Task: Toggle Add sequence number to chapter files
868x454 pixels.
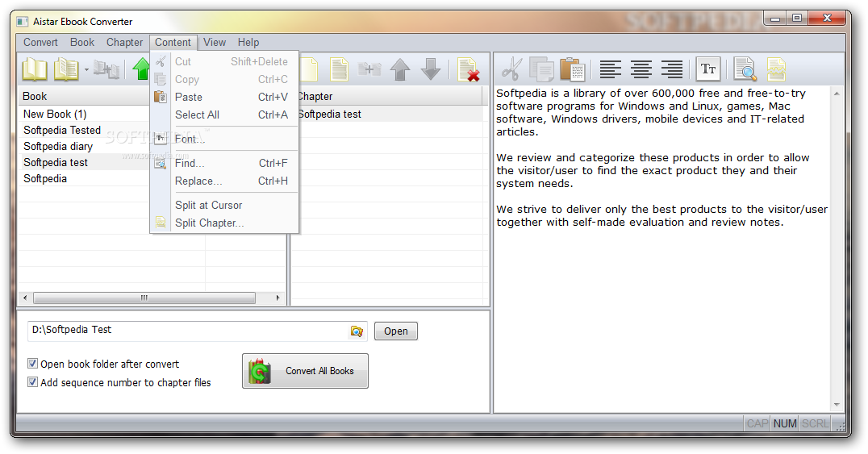Action: coord(32,382)
